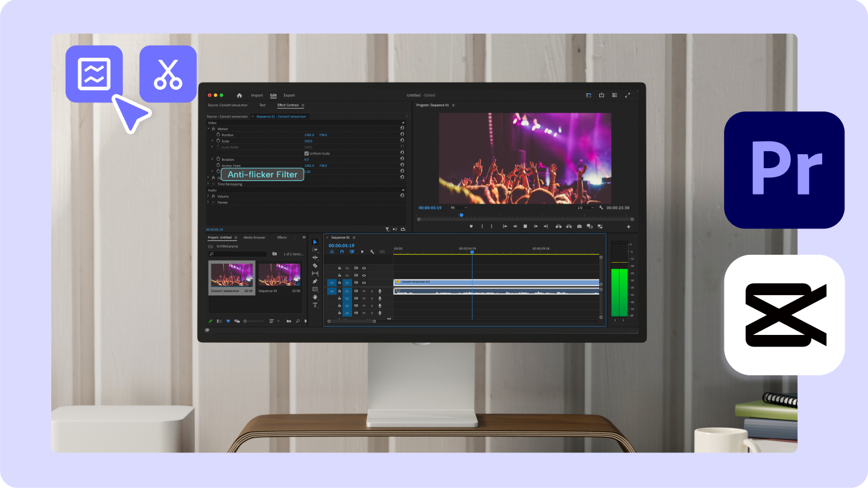Viewport: 868px width, 488px height.
Task: Select the Selection arrow tool
Action: pos(315,242)
